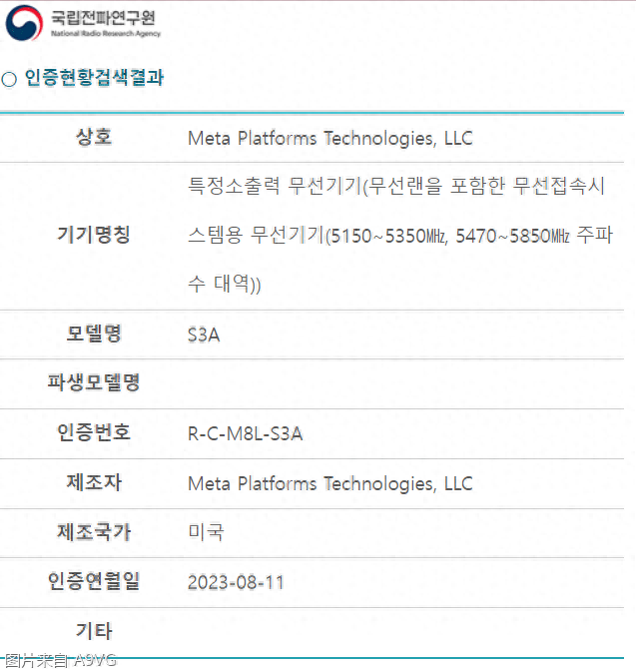This screenshot has height=672, width=636.
Task: Click the S3A model name value
Action: [204, 335]
